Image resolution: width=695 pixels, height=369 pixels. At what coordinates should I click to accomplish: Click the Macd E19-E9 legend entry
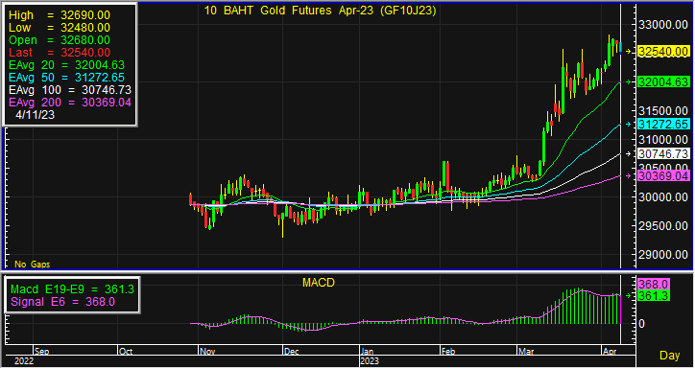(72, 289)
